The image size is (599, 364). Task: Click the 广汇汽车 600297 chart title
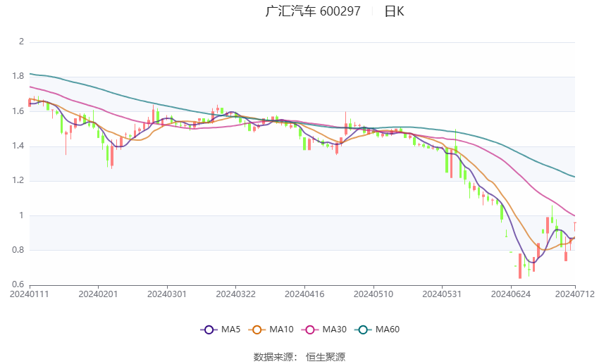pyautogui.click(x=312, y=11)
